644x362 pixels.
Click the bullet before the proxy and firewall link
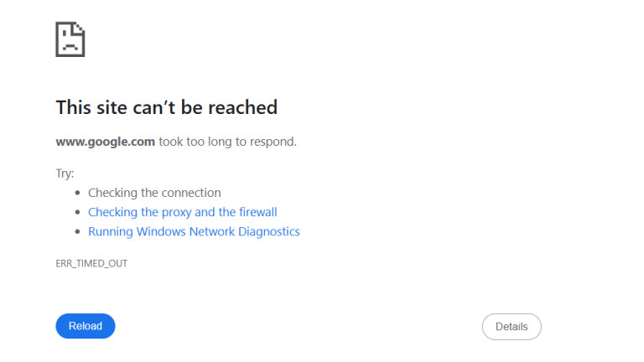click(x=78, y=213)
